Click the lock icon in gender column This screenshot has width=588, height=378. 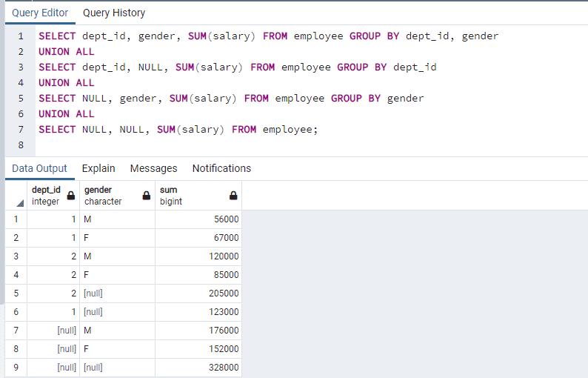147,196
